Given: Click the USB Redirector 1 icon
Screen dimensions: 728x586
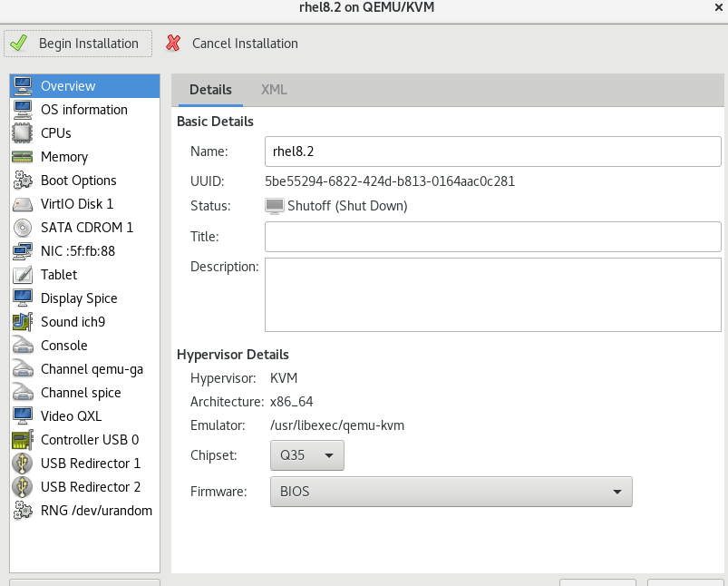Looking at the screenshot, I should [23, 464].
